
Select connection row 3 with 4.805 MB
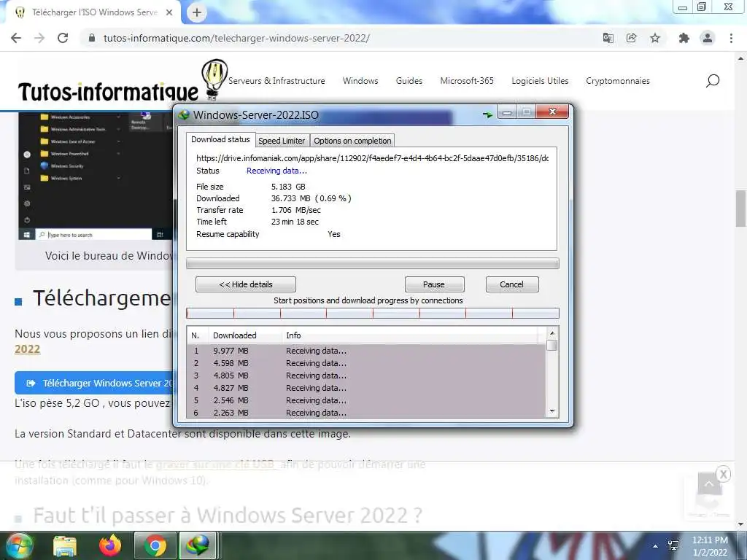tap(366, 376)
